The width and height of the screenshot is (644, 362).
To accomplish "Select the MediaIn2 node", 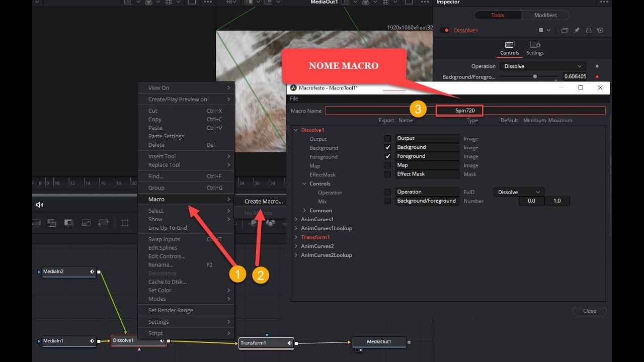I will point(68,272).
